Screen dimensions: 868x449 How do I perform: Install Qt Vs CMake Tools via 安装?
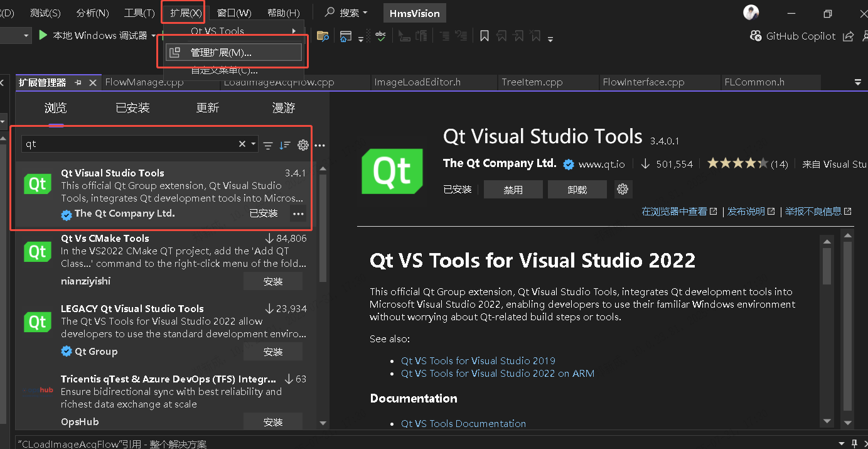[273, 281]
